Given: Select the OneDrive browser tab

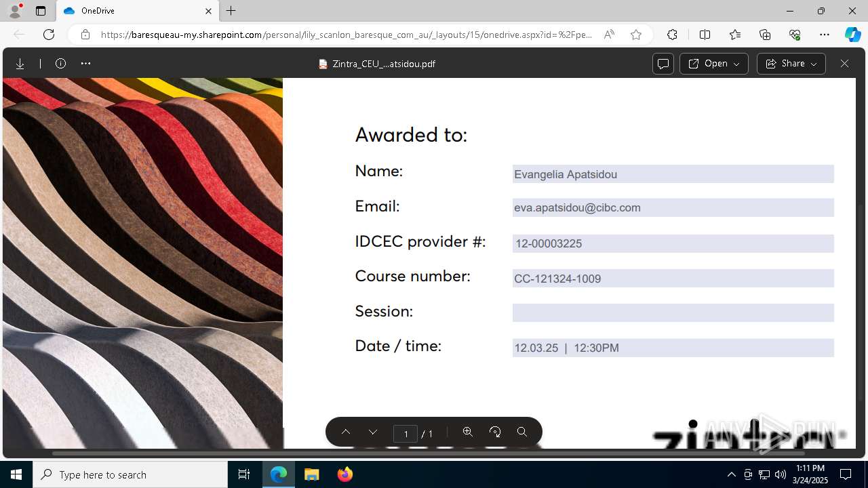Looking at the screenshot, I should coord(137,11).
